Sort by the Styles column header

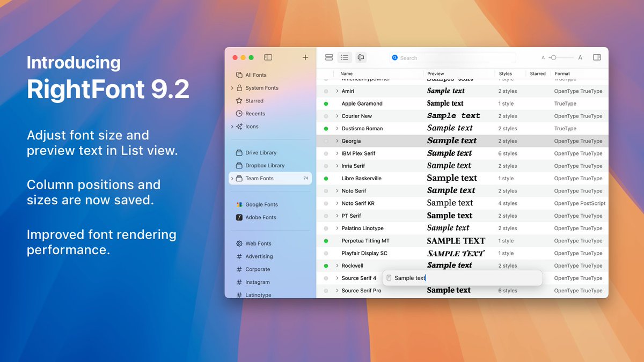tap(506, 74)
